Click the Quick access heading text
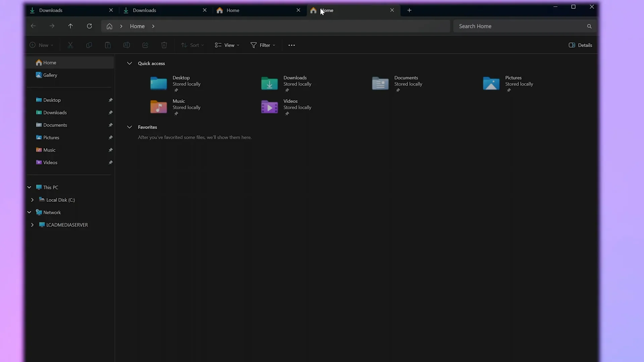 coord(151,63)
